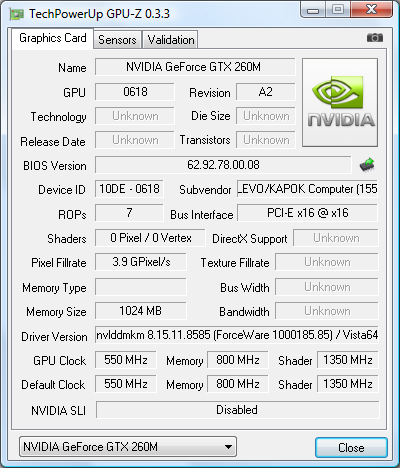Click the ROPs field showing 7
The width and height of the screenshot is (400, 468).
129,213
